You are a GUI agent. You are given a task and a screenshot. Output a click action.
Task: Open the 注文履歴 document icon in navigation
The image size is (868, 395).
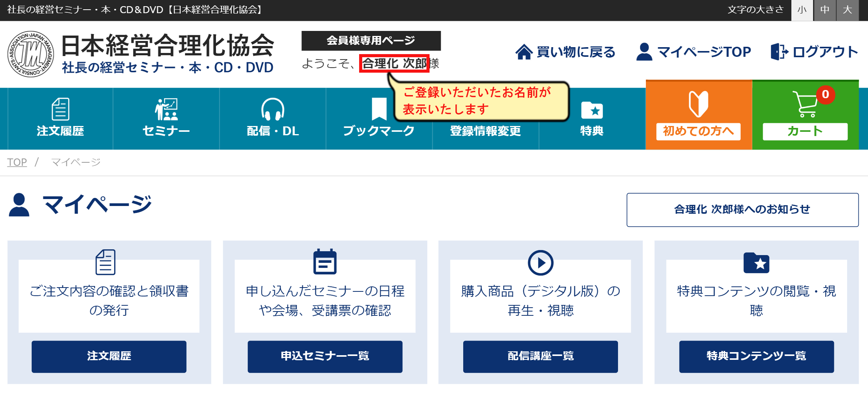tap(60, 109)
